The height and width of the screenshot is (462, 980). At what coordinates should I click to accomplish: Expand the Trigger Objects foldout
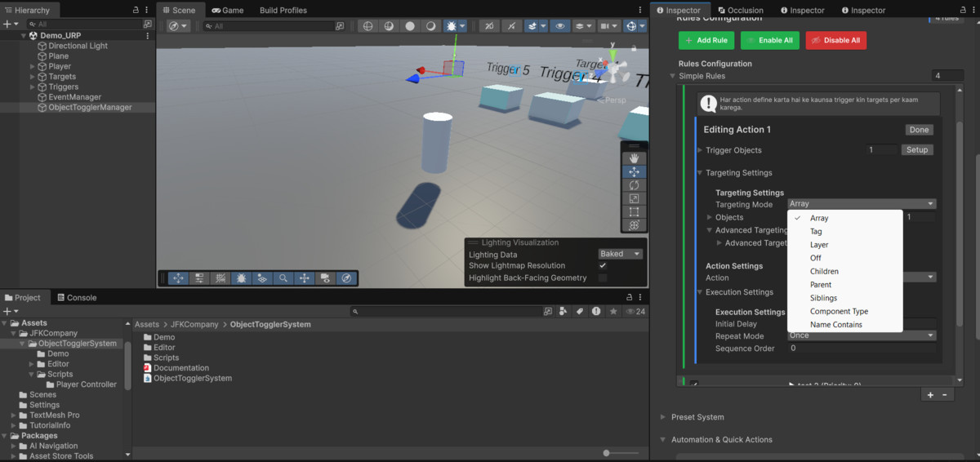(x=700, y=150)
